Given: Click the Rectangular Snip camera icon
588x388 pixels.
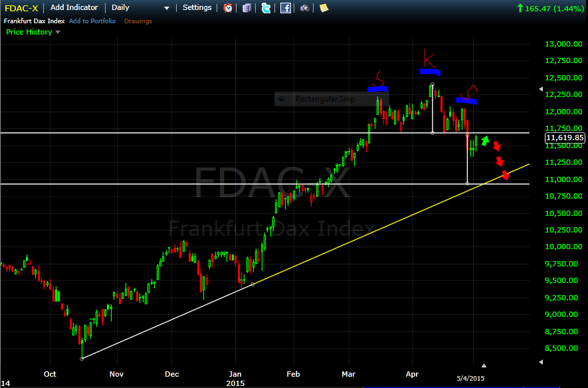Looking at the screenshot, I should (282, 98).
